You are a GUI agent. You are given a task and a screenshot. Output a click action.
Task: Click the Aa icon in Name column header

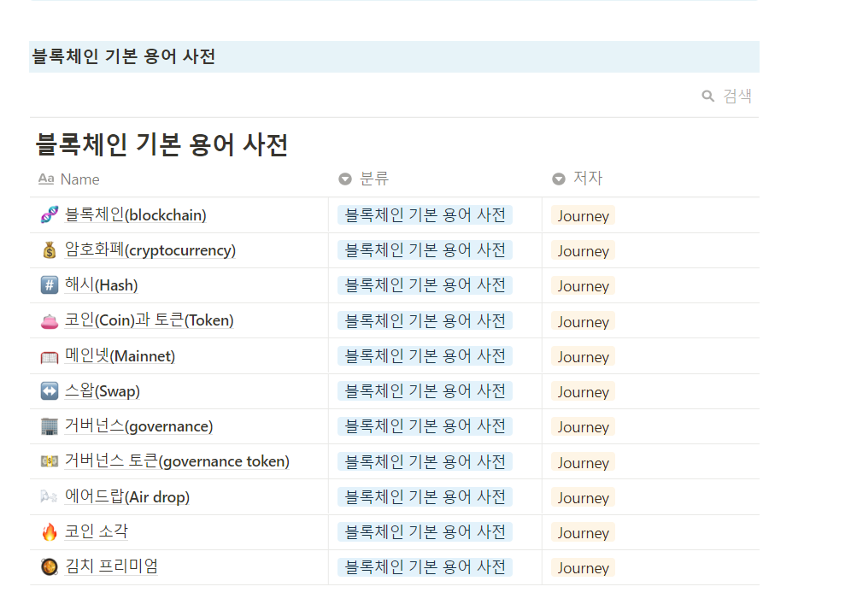[x=46, y=179]
